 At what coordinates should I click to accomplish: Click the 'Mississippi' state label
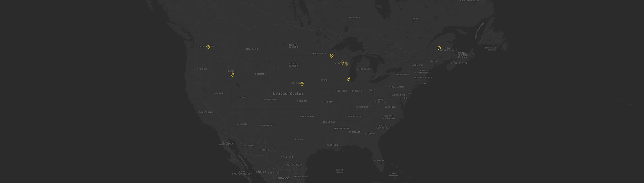342,129
